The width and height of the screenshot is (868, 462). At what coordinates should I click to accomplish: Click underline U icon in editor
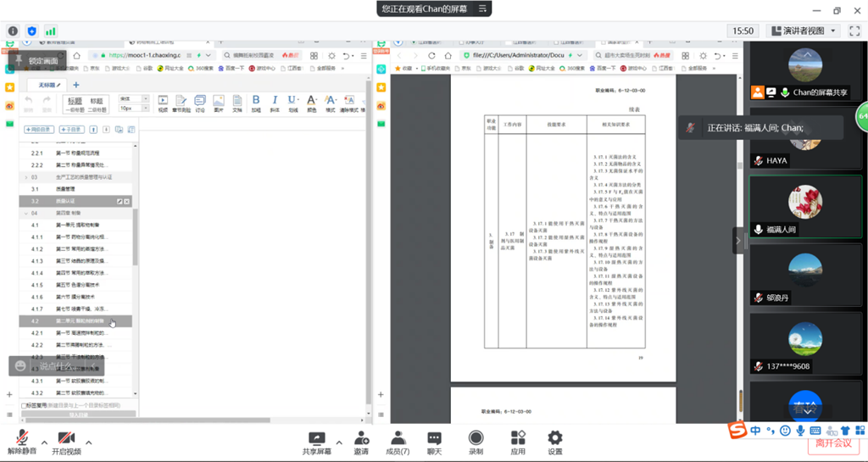click(x=292, y=103)
